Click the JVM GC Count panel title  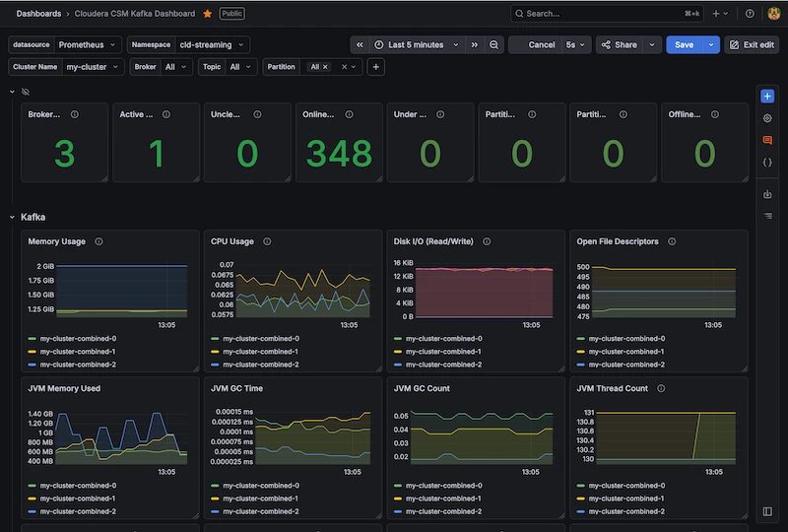(x=422, y=388)
